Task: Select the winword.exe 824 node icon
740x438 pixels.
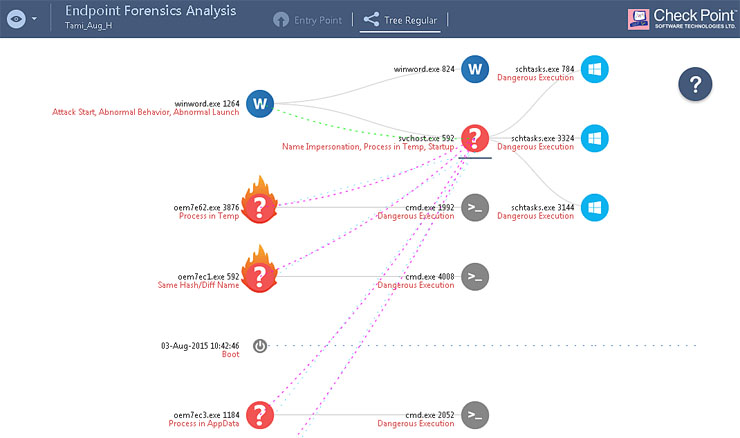Action: pos(476,70)
